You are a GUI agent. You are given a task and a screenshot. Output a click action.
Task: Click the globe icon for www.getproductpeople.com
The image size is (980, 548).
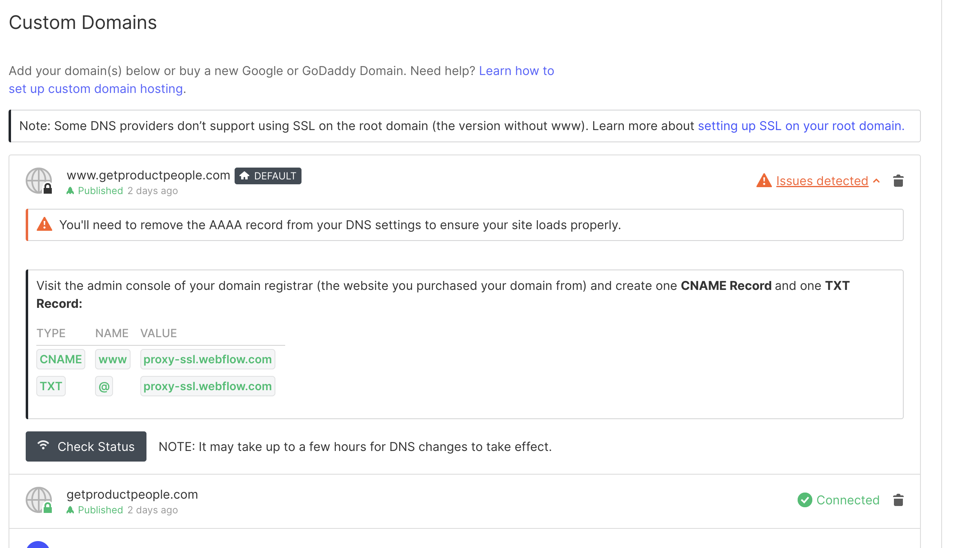tap(39, 181)
